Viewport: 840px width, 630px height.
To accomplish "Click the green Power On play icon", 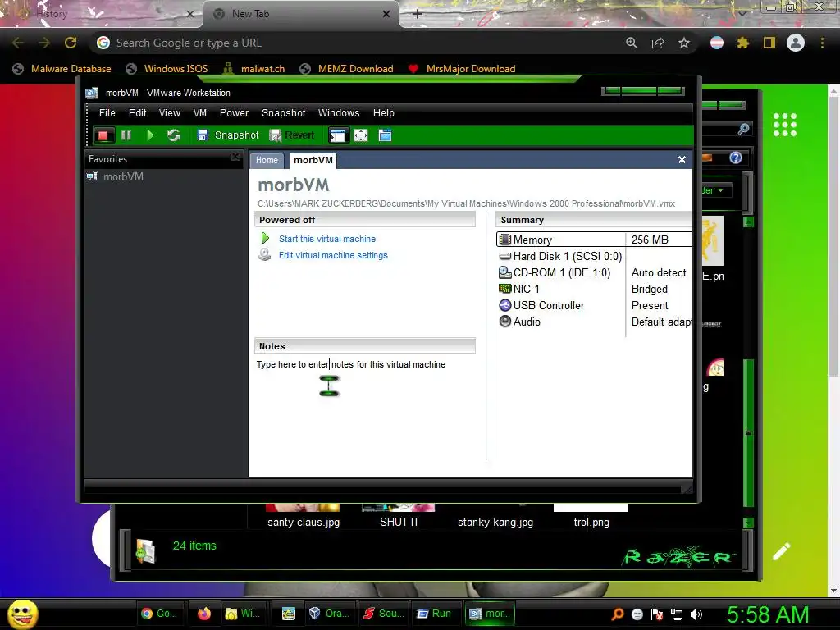I will [x=150, y=135].
